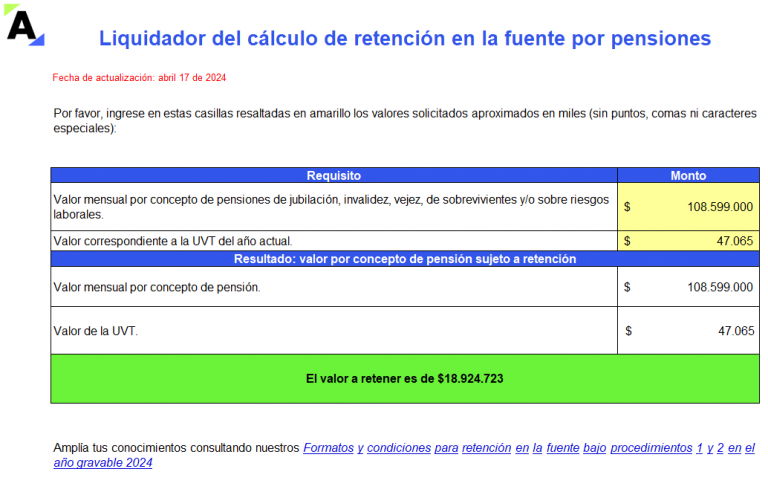768x492 pixels.
Task: Click the result UVT amount 47.065 in white cell
Action: pos(688,331)
